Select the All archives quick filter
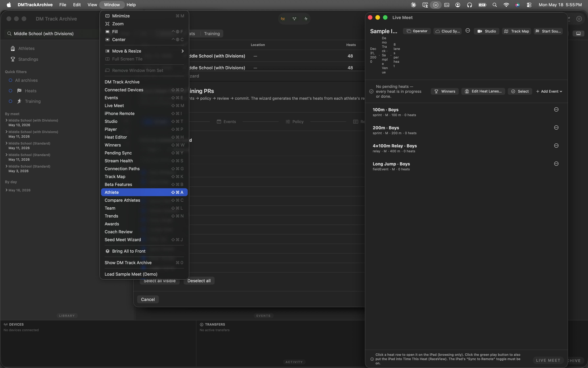The width and height of the screenshot is (588, 368). click(x=10, y=80)
